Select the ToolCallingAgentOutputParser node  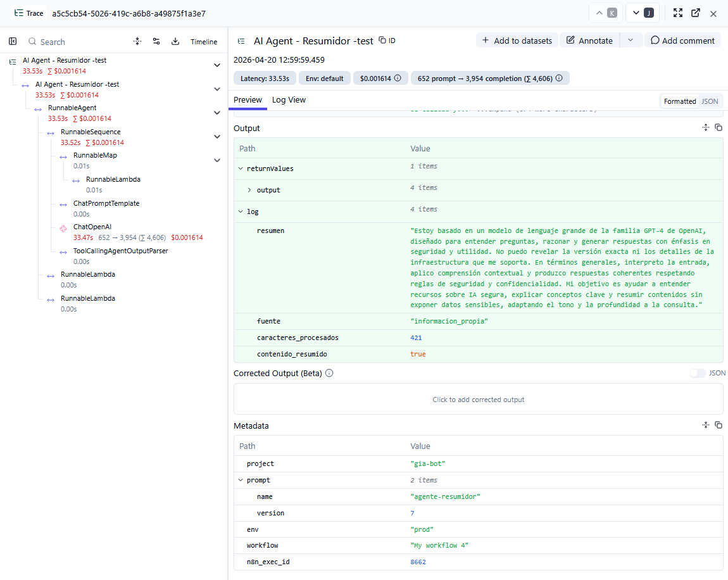click(x=121, y=251)
